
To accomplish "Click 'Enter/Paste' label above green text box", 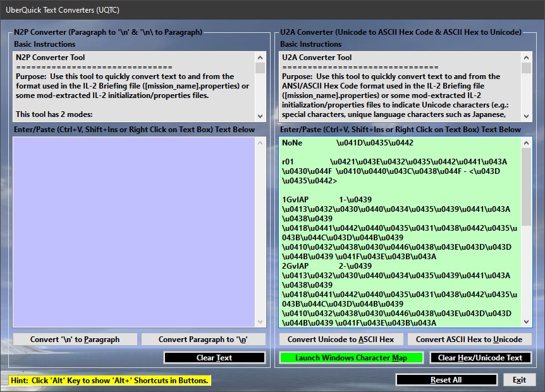I will (400, 130).
